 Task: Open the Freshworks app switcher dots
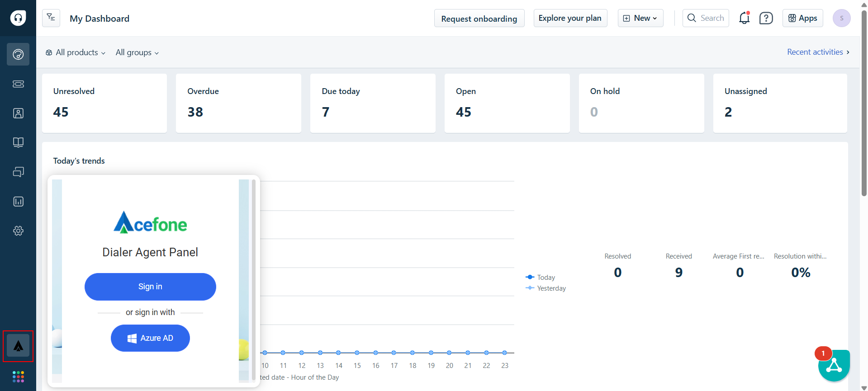click(18, 377)
